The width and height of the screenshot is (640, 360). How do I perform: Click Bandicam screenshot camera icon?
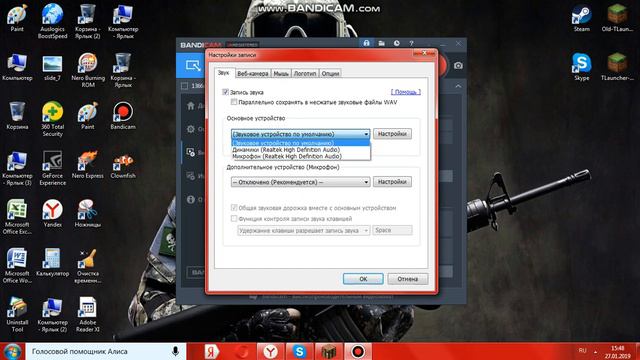(458, 66)
